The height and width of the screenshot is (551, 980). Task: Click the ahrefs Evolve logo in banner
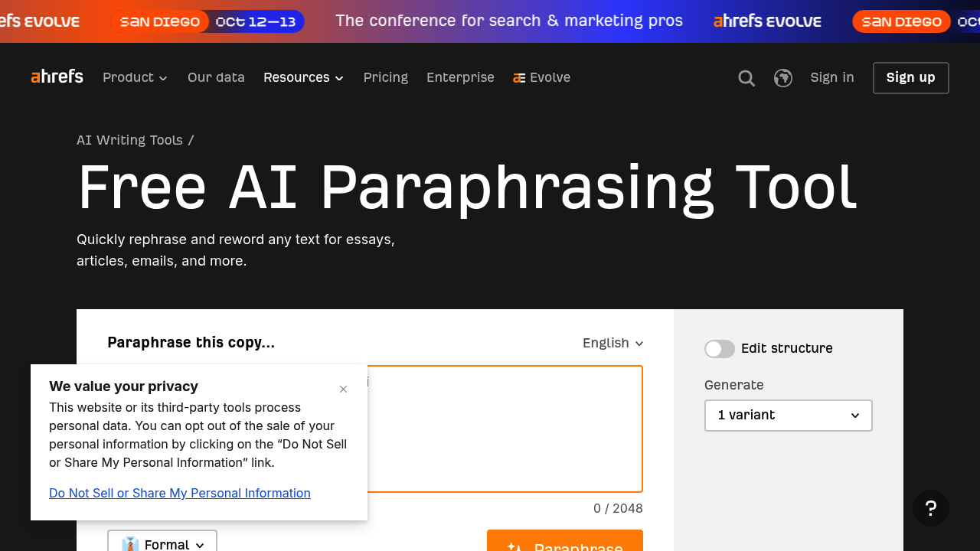[x=767, y=21]
